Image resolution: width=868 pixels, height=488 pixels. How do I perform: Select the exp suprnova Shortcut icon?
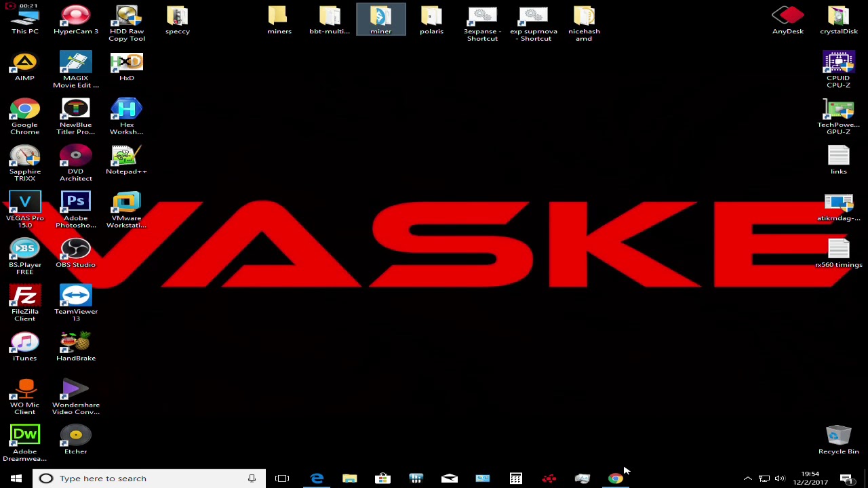tap(534, 24)
